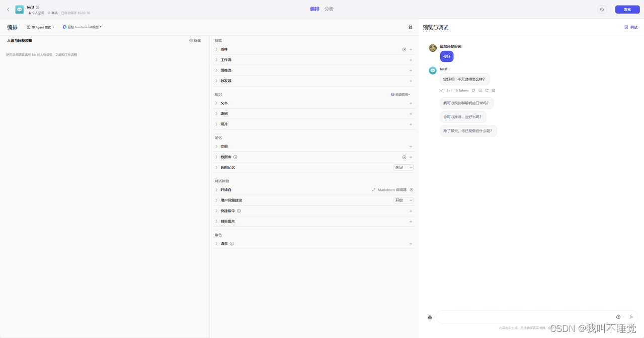Viewport: 644px width, 338px height.
Task: Open the 单 Agent 模式 dropdown
Action: [40, 27]
